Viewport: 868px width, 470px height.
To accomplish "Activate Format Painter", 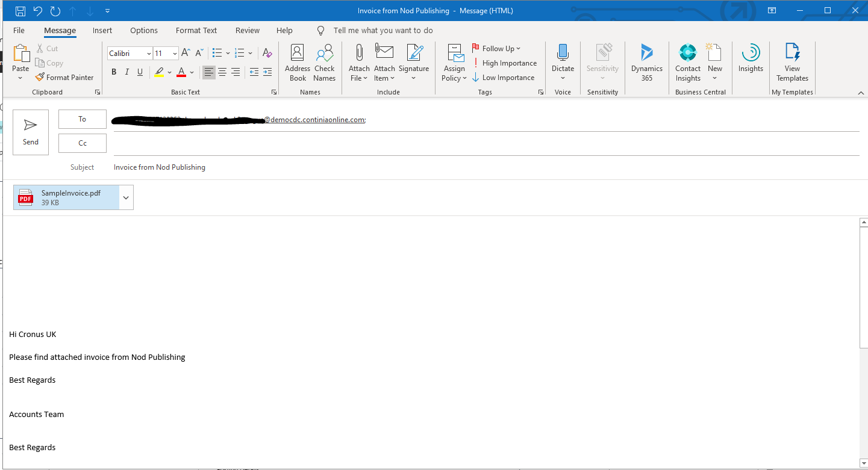I will (x=64, y=78).
